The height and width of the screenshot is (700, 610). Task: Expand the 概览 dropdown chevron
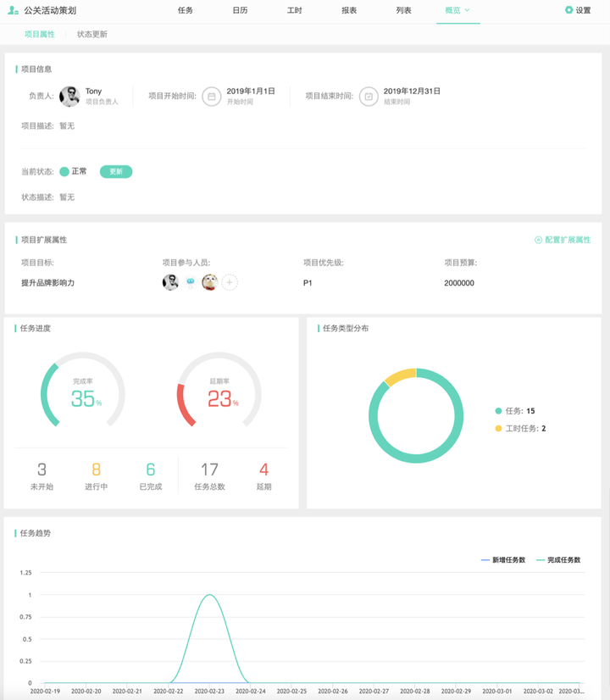pos(467,10)
